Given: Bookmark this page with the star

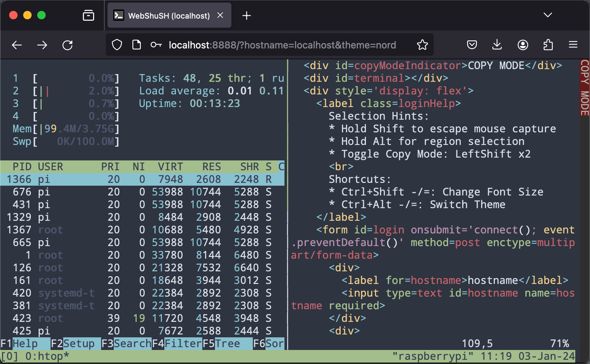Looking at the screenshot, I should pos(422,45).
